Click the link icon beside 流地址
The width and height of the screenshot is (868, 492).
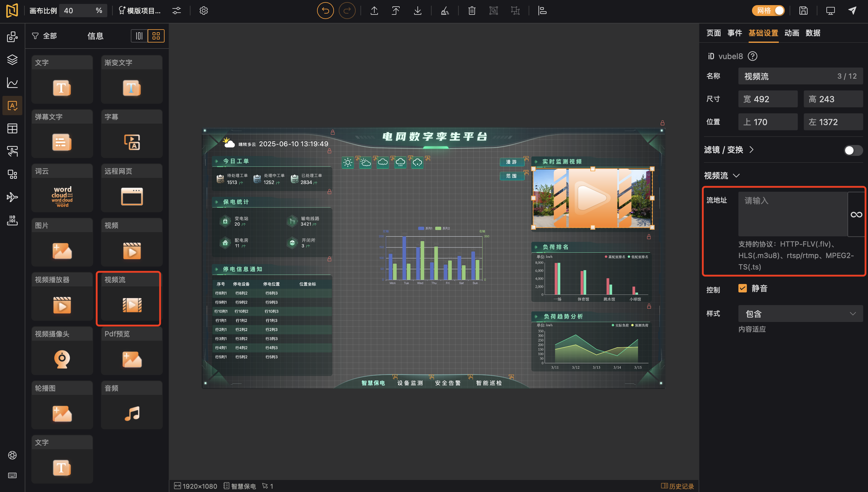point(856,215)
